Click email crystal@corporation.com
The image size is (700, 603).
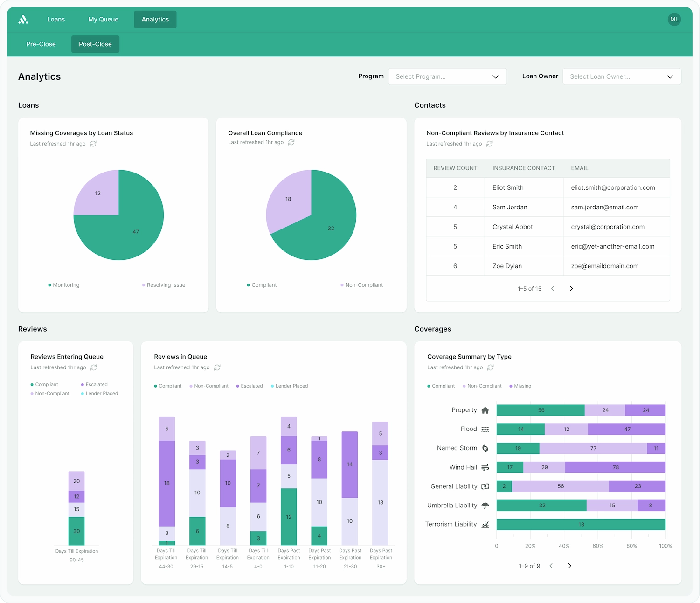pyautogui.click(x=608, y=227)
